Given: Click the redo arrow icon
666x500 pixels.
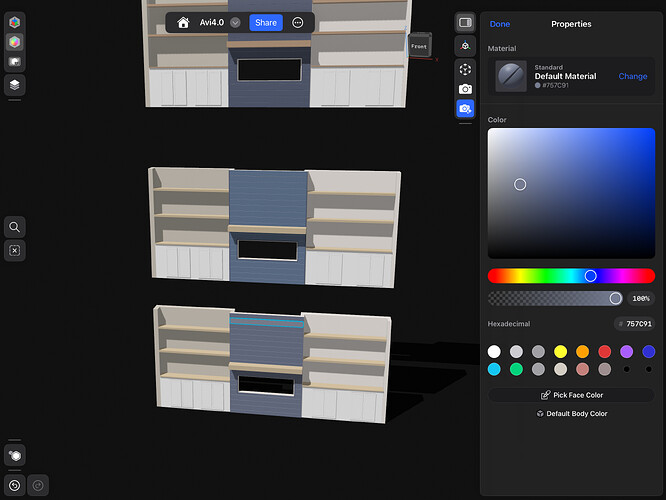Looking at the screenshot, I should (38, 485).
